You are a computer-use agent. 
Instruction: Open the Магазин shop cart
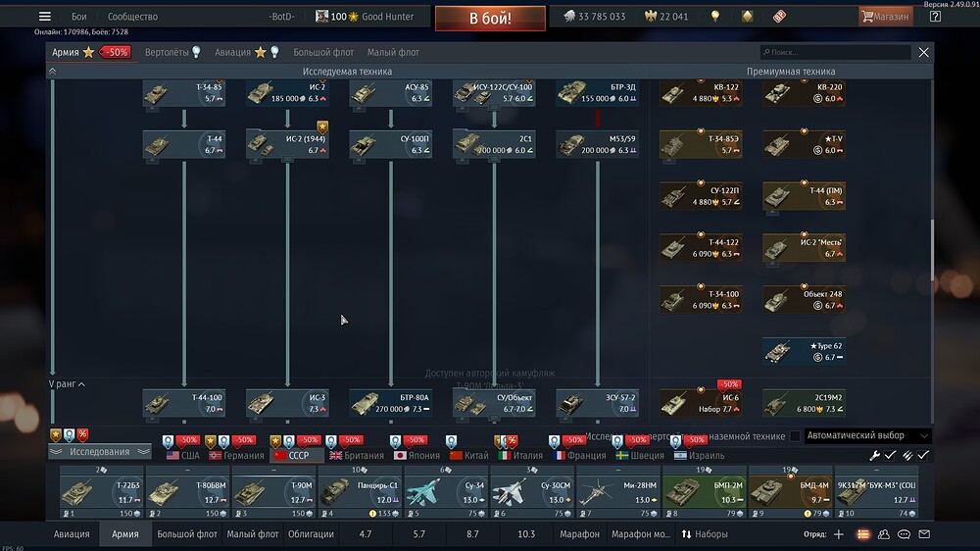(x=885, y=17)
